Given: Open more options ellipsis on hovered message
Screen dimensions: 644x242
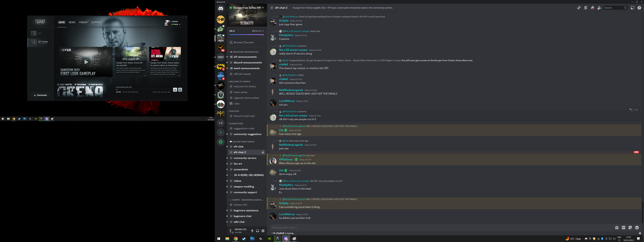Looking at the screenshot, I should click(636, 110).
